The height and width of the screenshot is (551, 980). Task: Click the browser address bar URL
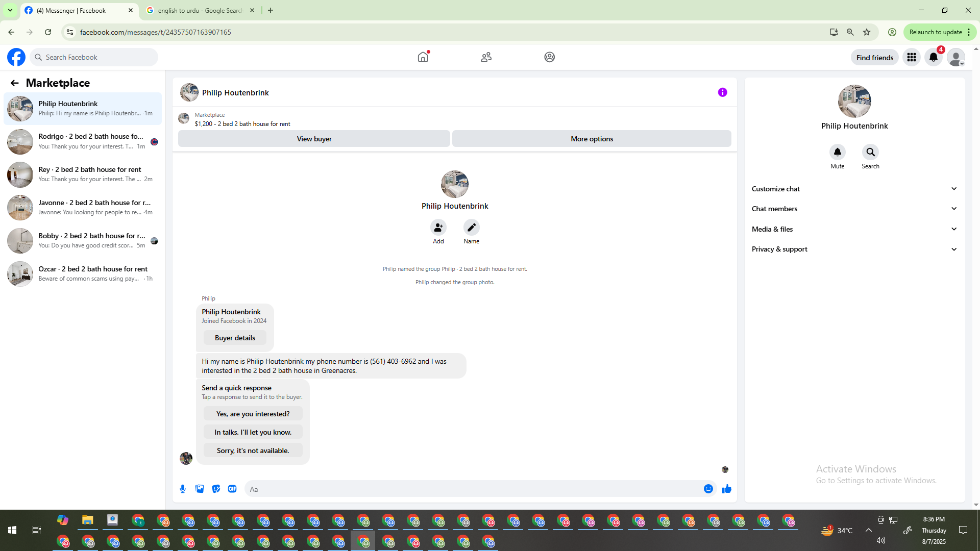(x=156, y=32)
